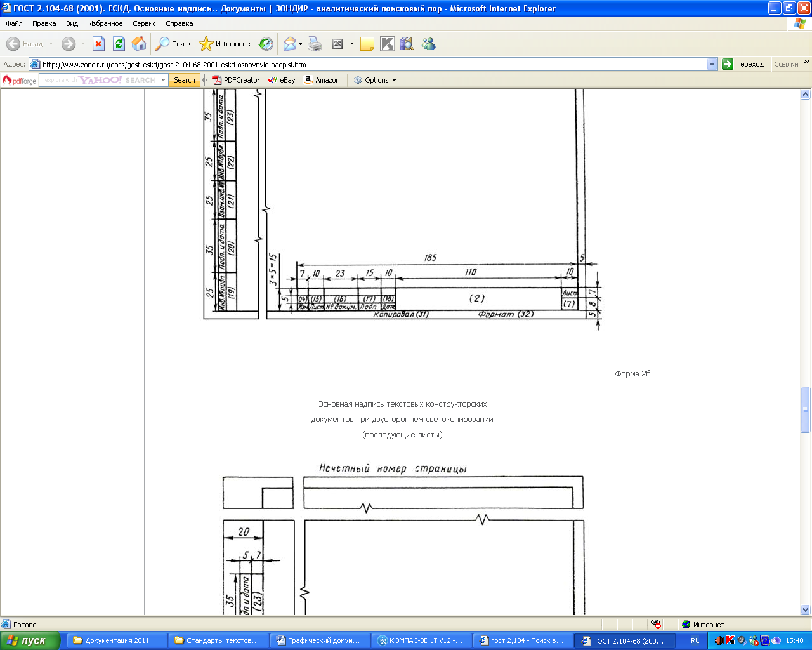
Task: Switch to Стандарты текстов taskbar window
Action: tap(218, 640)
